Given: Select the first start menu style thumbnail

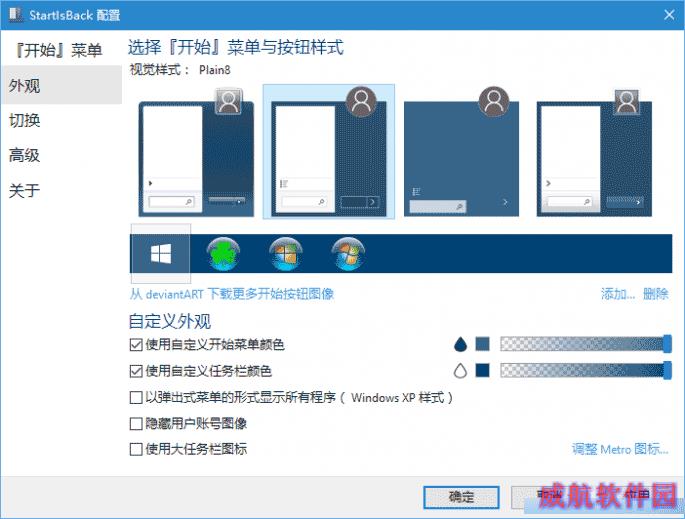Looking at the screenshot, I should pyautogui.click(x=196, y=152).
